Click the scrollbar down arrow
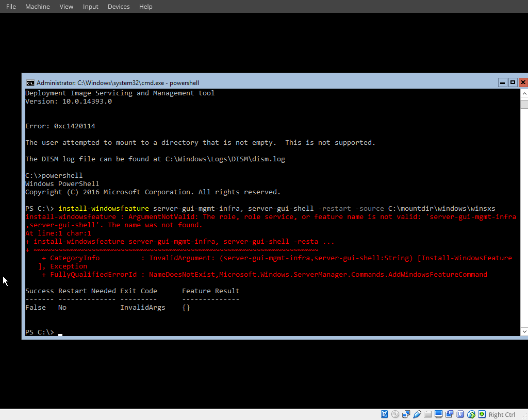Viewport: 528px width, 420px height. pyautogui.click(x=524, y=331)
